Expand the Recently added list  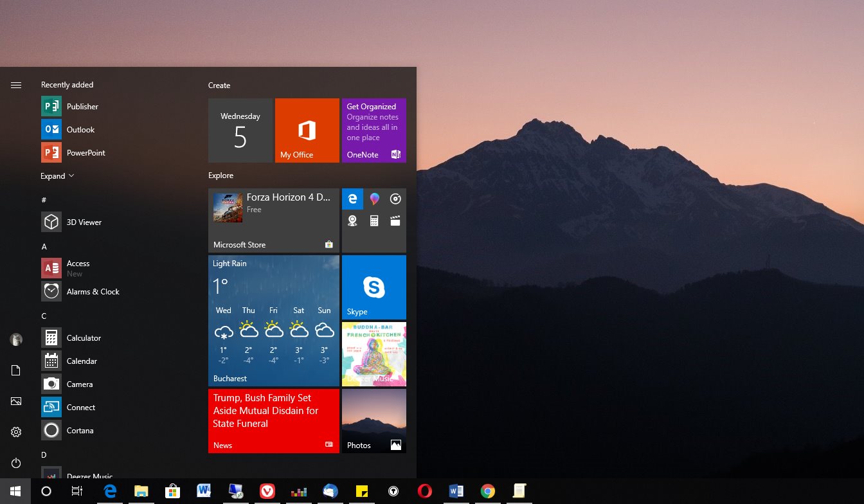tap(57, 176)
